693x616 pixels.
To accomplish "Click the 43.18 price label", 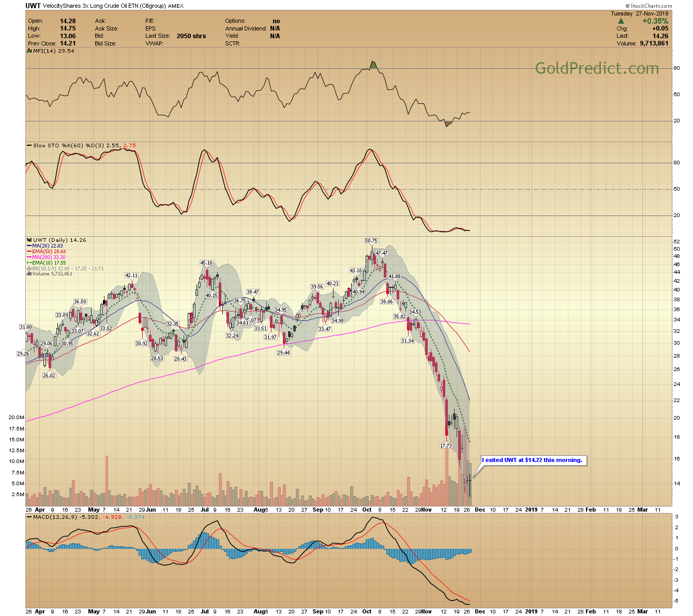I will tap(356, 271).
